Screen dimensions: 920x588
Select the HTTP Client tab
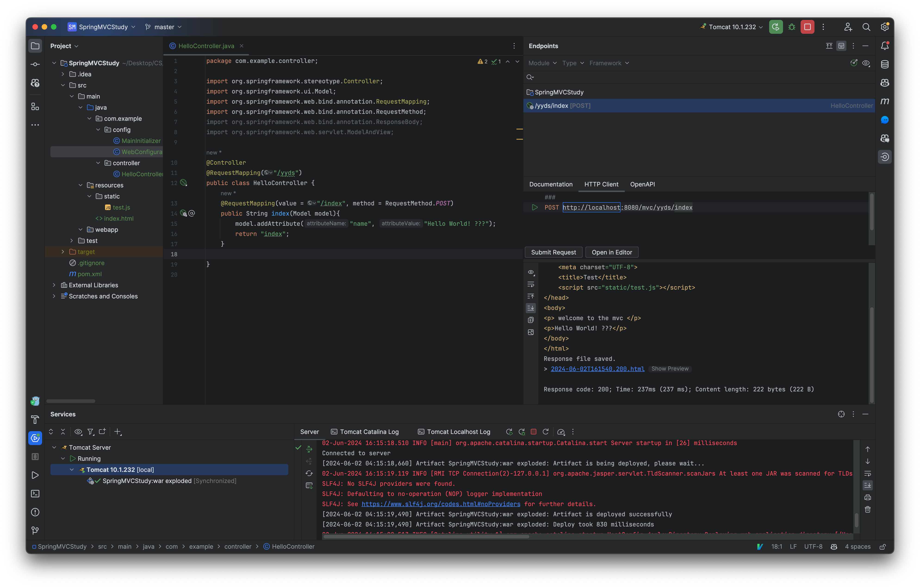tap(601, 184)
